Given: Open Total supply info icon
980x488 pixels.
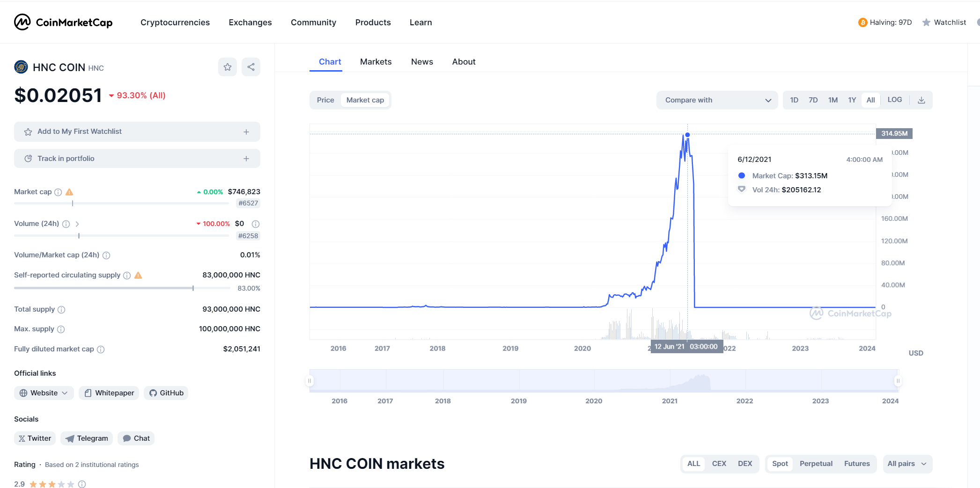Looking at the screenshot, I should point(61,309).
